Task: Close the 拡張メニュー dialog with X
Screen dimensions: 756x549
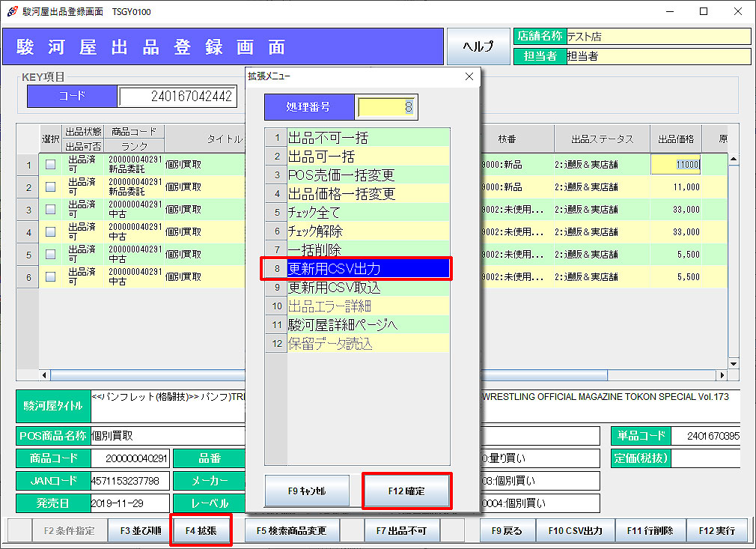Action: coord(469,76)
